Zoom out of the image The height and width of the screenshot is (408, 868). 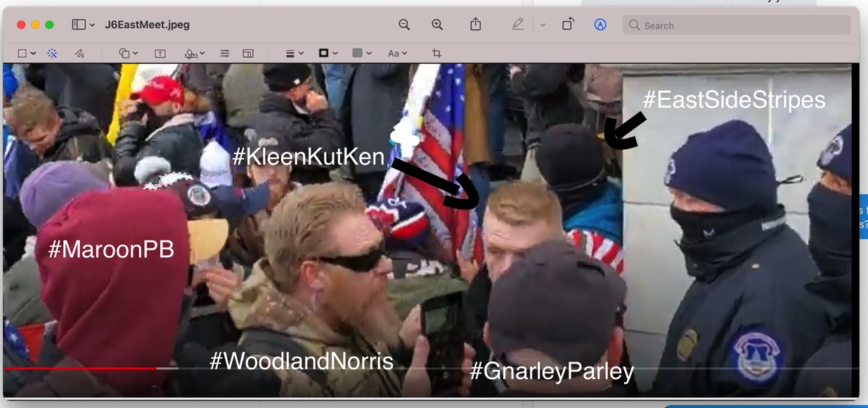tap(404, 25)
